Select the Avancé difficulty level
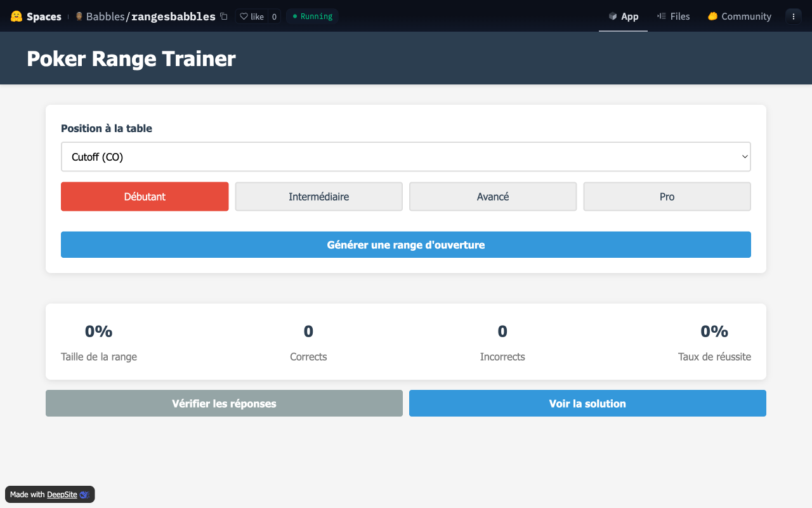The height and width of the screenshot is (508, 812). tap(493, 197)
